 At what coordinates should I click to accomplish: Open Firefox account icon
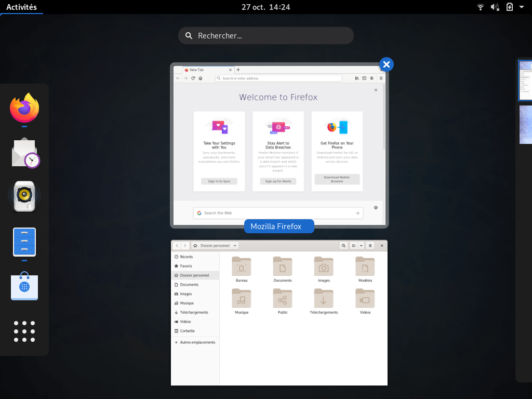click(x=372, y=78)
